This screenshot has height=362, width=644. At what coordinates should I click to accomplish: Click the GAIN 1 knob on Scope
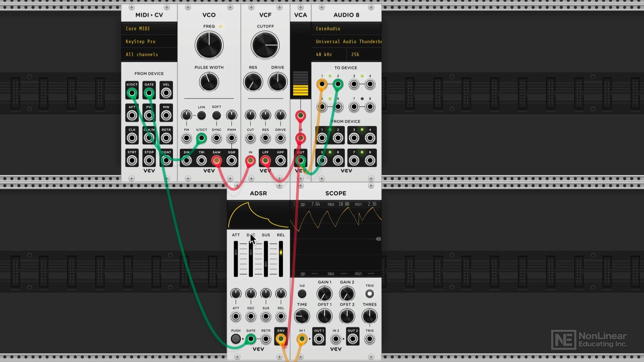324,294
